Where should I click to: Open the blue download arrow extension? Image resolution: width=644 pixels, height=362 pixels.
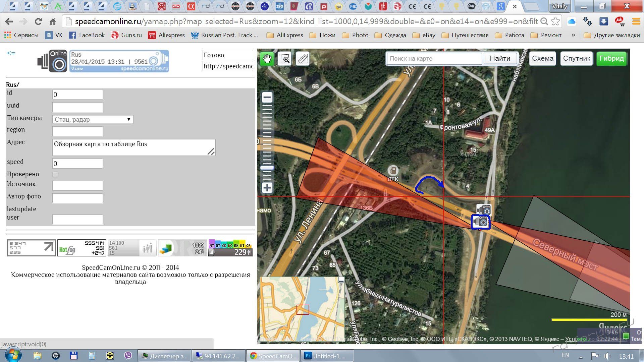point(604,21)
